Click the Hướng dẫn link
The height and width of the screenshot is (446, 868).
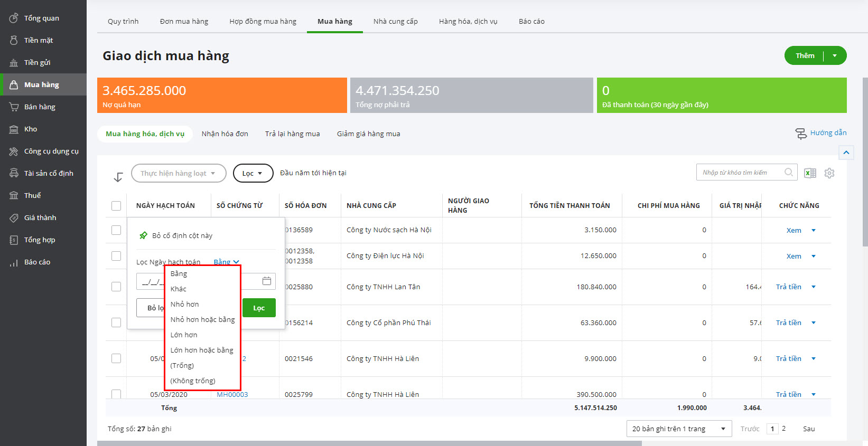tap(828, 133)
